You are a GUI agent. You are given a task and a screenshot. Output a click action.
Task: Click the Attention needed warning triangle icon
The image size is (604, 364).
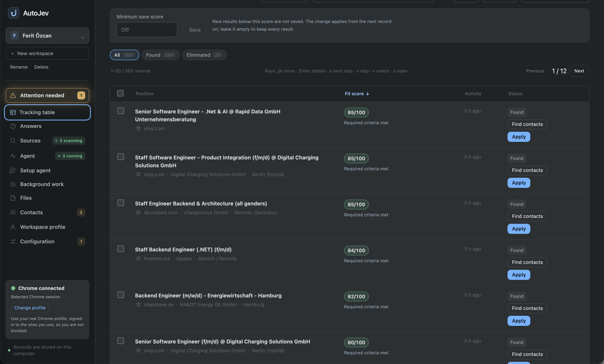tap(13, 95)
